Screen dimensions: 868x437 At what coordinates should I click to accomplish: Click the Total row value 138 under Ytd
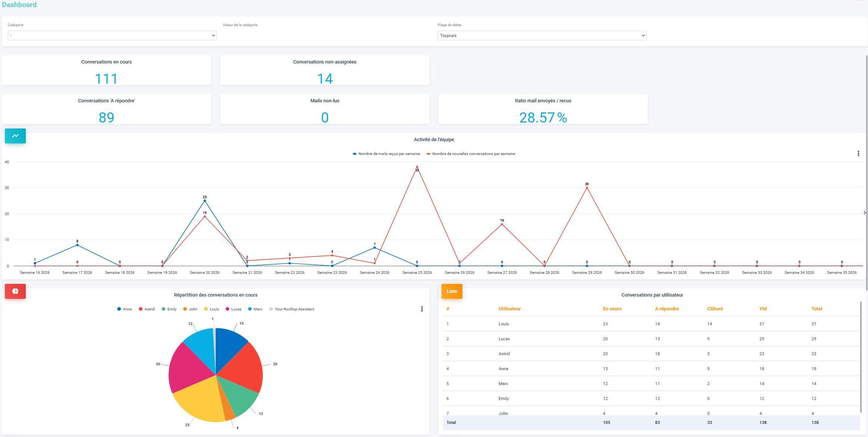pyautogui.click(x=763, y=422)
